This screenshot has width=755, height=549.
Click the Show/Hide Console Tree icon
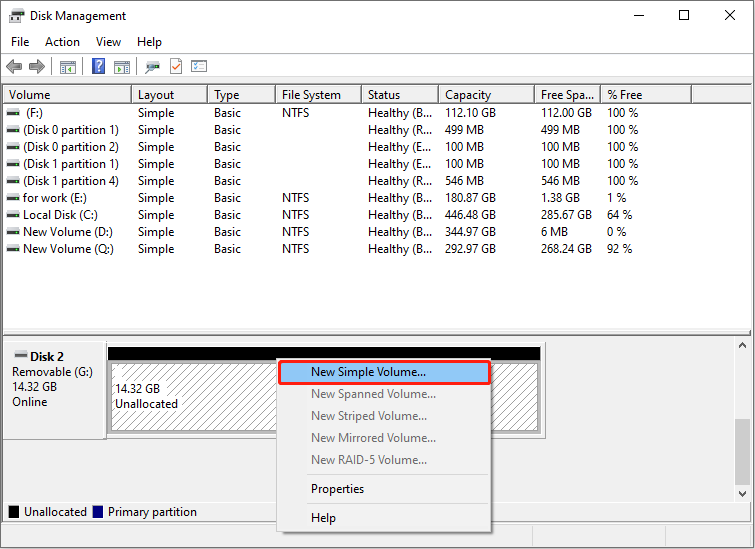[68, 66]
